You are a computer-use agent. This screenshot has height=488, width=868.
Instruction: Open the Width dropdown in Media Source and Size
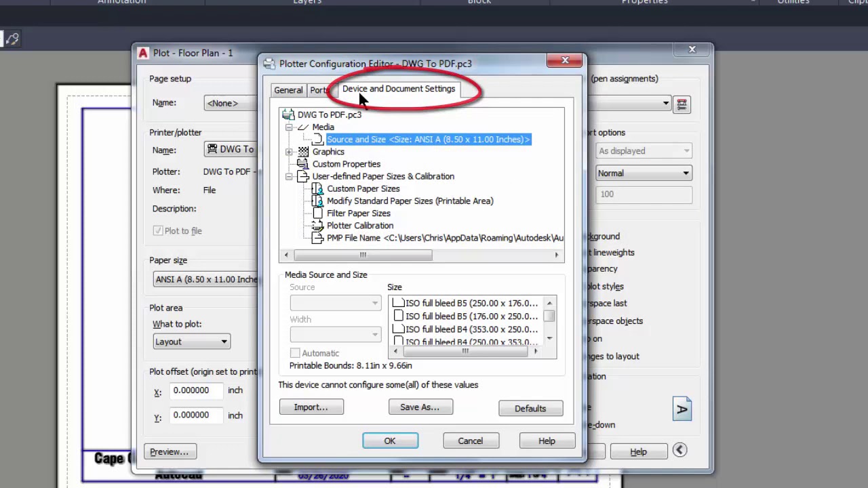336,334
